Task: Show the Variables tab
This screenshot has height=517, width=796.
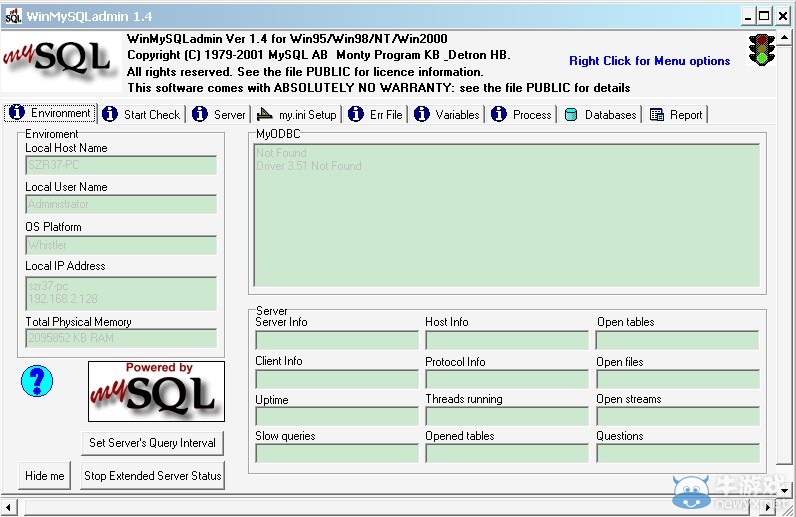Action: coord(447,114)
